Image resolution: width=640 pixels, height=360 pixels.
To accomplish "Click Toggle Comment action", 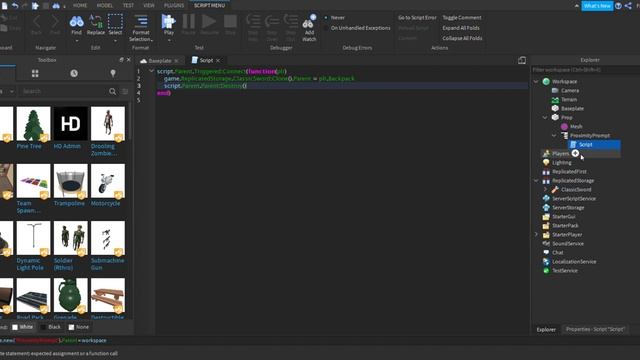I will (x=462, y=18).
